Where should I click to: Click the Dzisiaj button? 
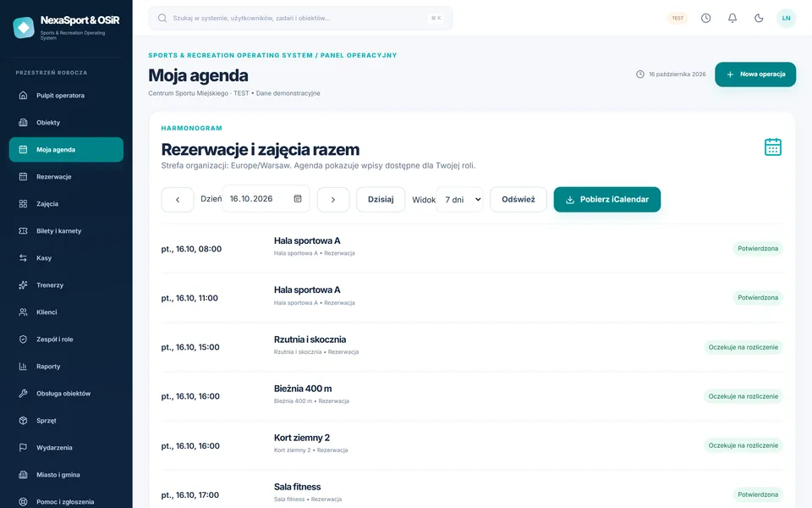tap(381, 200)
